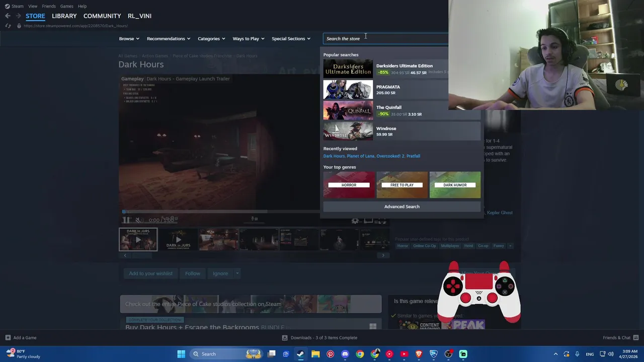Viewport: 644px width, 362px height.
Task: Pause the Dark Hours trailer
Action: (126, 220)
